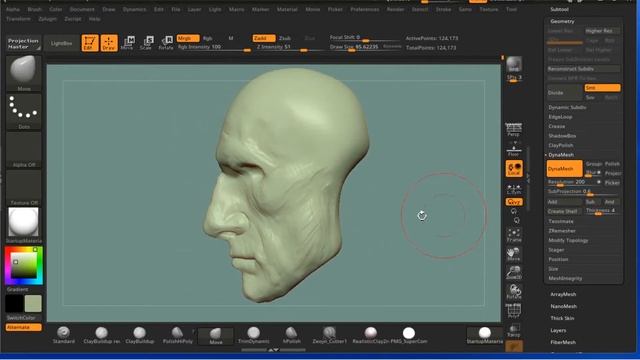Screen dimensions: 640x360
Task: Toggle the PolyF polyframe display
Action: 514,311
